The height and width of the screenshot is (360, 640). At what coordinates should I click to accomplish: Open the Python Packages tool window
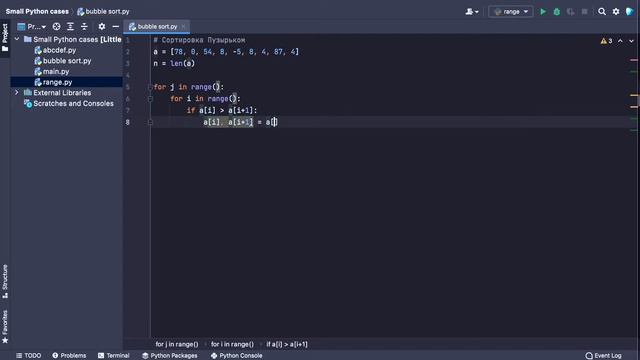pyautogui.click(x=169, y=356)
